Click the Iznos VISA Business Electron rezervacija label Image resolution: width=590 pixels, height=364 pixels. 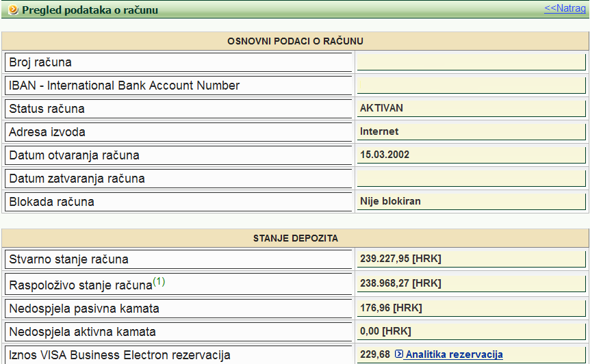(120, 354)
